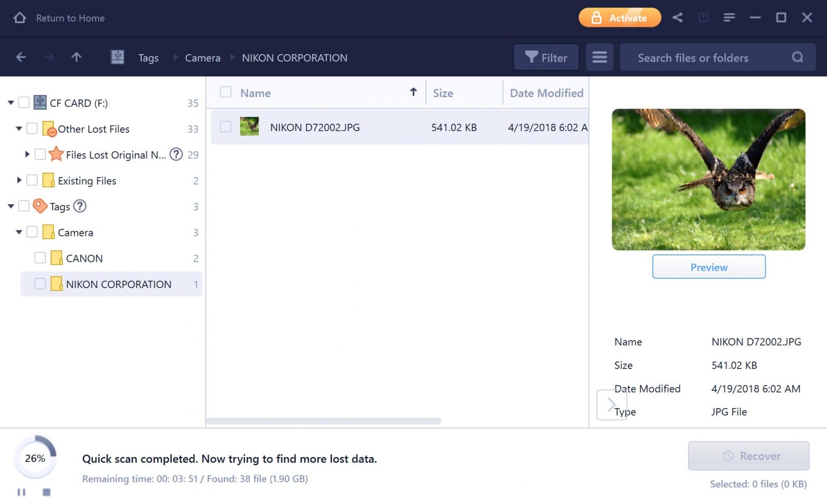Tick the CANON folder checkbox

click(x=40, y=258)
